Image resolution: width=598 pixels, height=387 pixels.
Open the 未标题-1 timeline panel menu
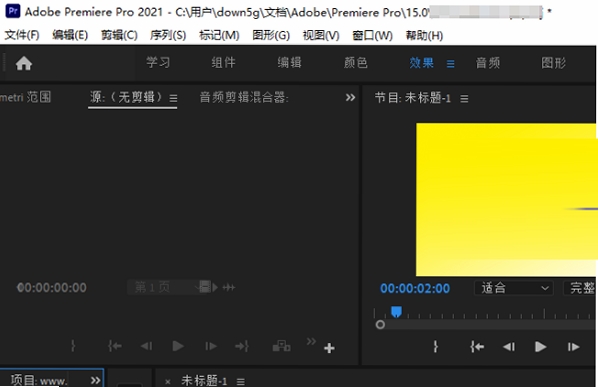click(x=241, y=381)
